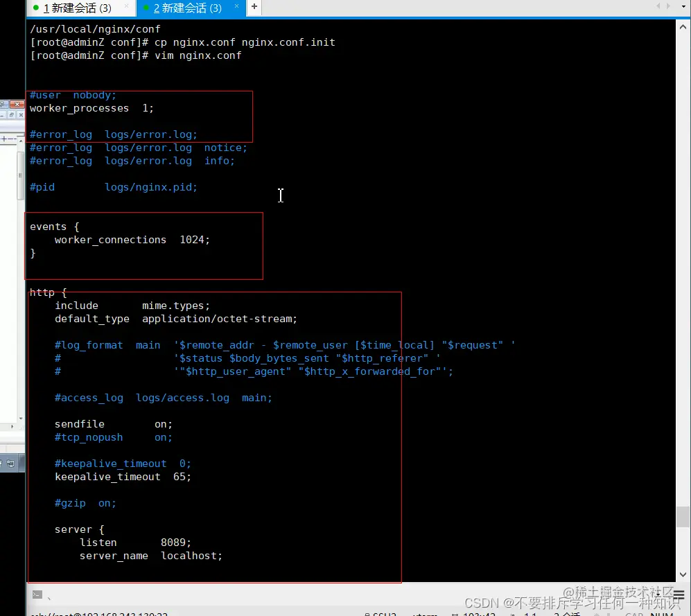Click 'server_name localhost;' line
This screenshot has width=691, height=616.
(151, 556)
